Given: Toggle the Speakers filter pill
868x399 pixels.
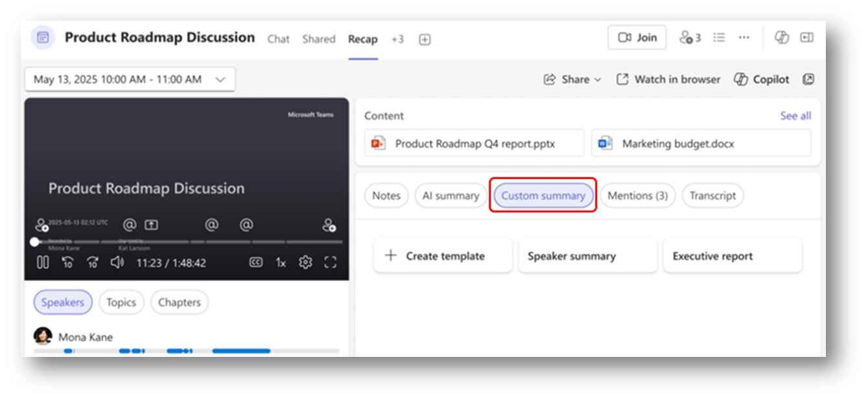Looking at the screenshot, I should (62, 302).
